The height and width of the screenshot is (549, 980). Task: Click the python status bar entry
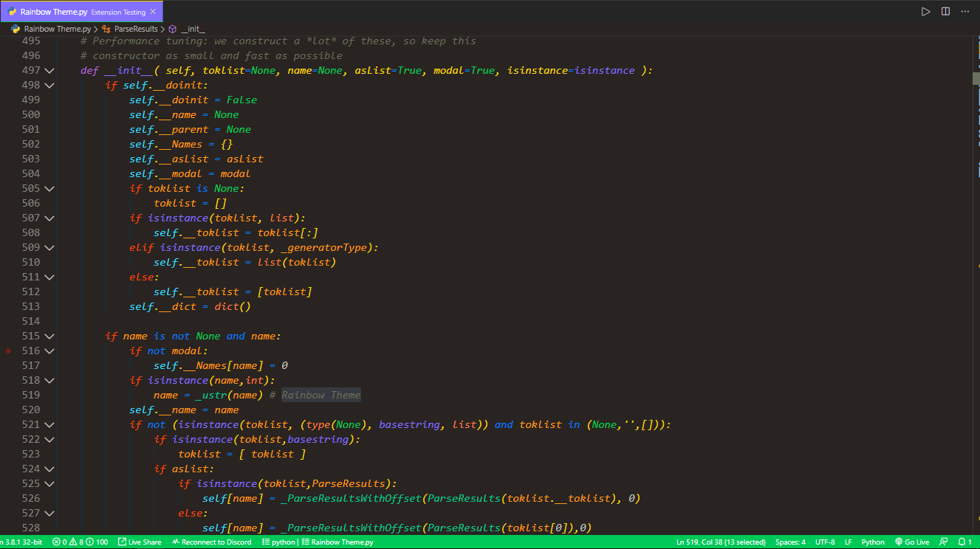click(x=278, y=542)
